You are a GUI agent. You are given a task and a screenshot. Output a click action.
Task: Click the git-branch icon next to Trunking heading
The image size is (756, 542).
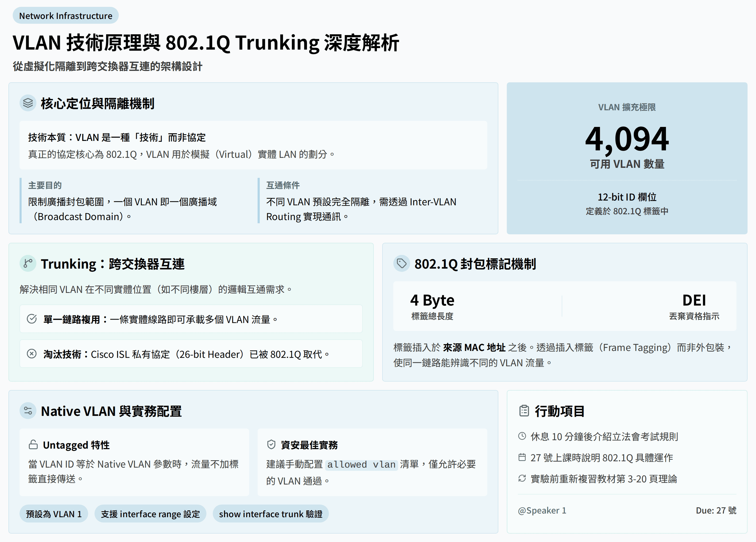(x=28, y=264)
